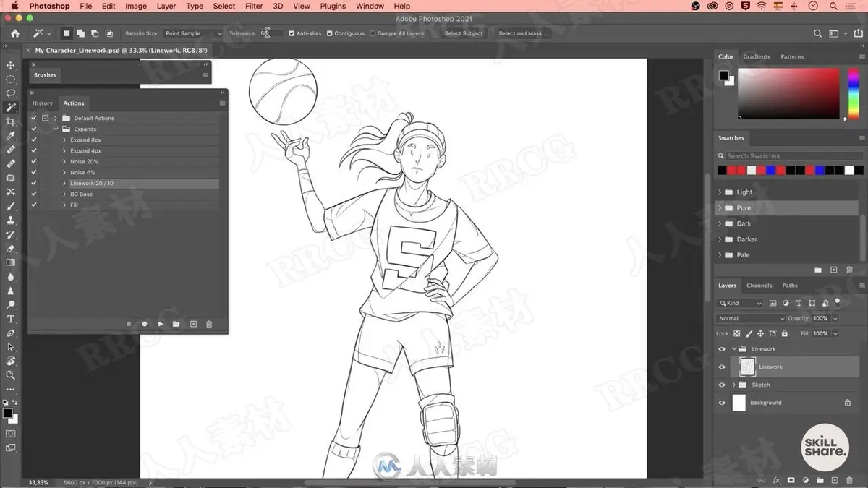Switch to the Paths tab
The height and width of the screenshot is (488, 868).
point(790,286)
